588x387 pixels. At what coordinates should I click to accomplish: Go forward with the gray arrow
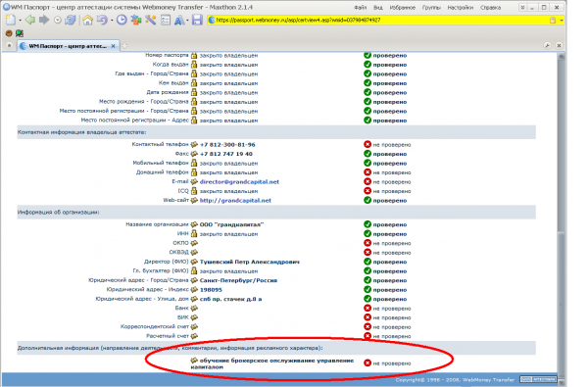pos(44,20)
